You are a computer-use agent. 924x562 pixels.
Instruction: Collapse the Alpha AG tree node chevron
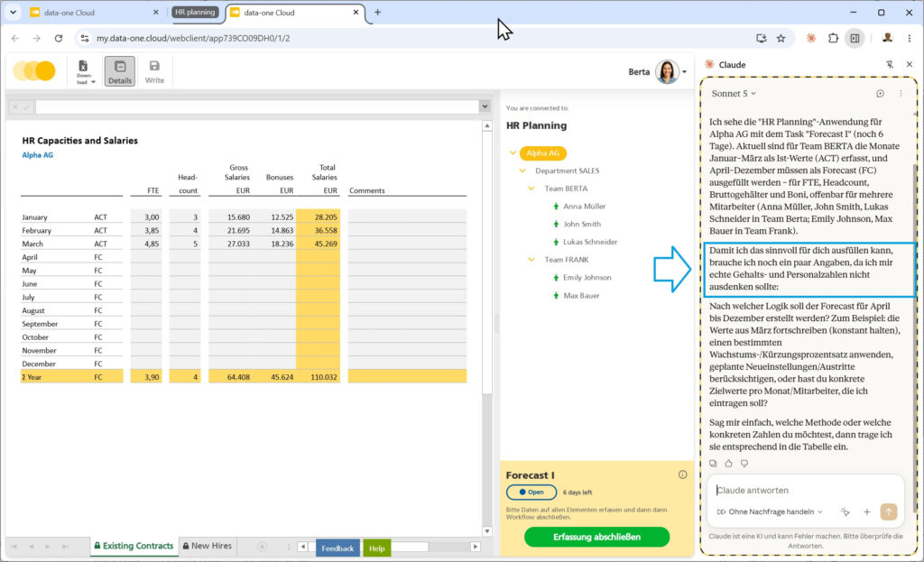pos(513,152)
